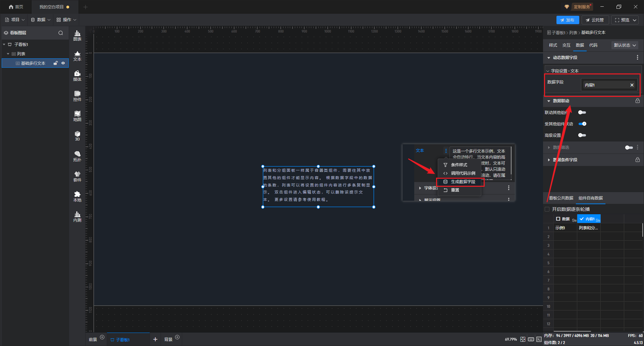Turn off the 受其他组件联动 switch
The width and height of the screenshot is (644, 346).
click(583, 124)
